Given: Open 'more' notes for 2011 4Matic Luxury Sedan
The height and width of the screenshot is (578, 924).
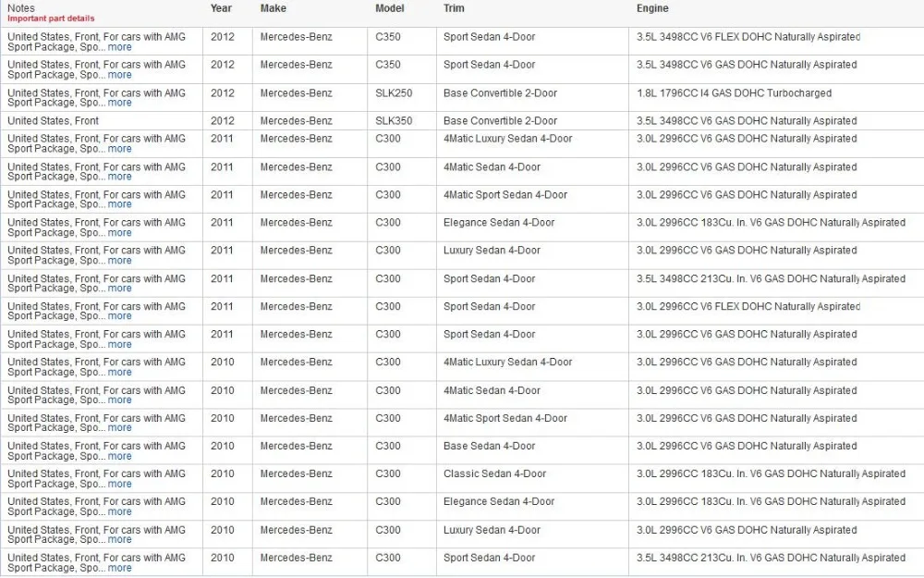Looking at the screenshot, I should [x=119, y=149].
